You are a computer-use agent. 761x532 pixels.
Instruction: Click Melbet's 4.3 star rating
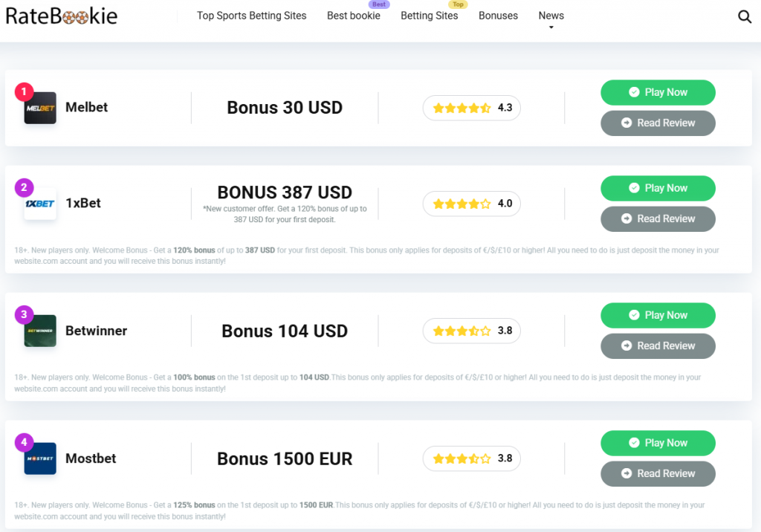coord(472,108)
